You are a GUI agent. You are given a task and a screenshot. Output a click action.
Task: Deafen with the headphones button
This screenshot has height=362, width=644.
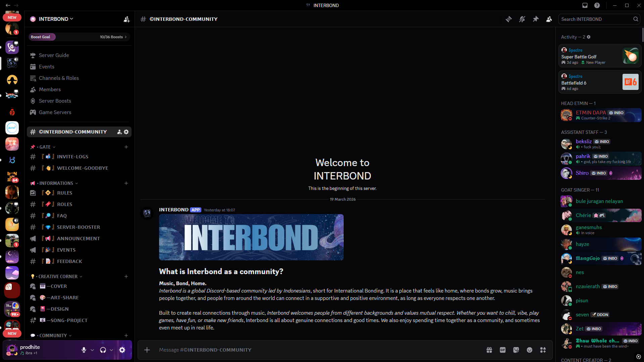click(x=103, y=350)
